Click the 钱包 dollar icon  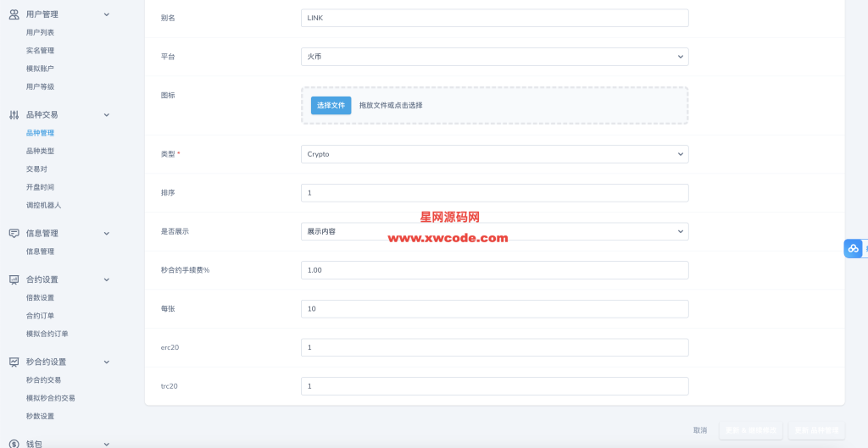click(x=14, y=443)
